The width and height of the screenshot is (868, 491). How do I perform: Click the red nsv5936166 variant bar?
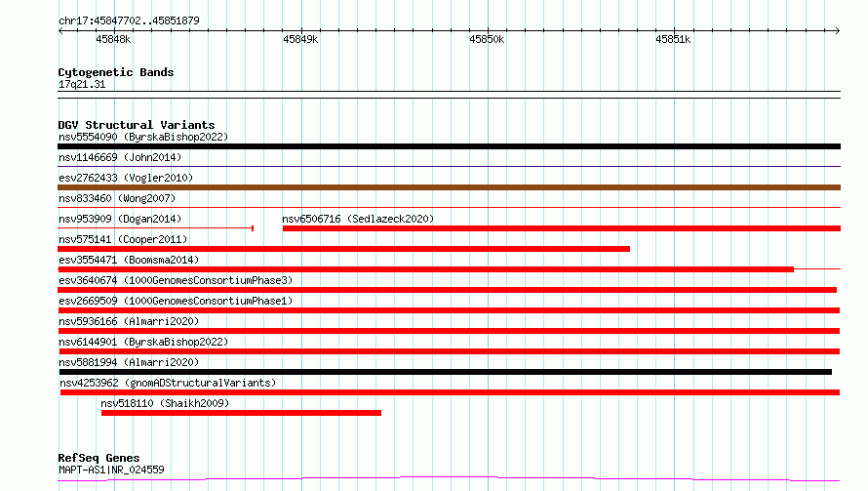449,331
